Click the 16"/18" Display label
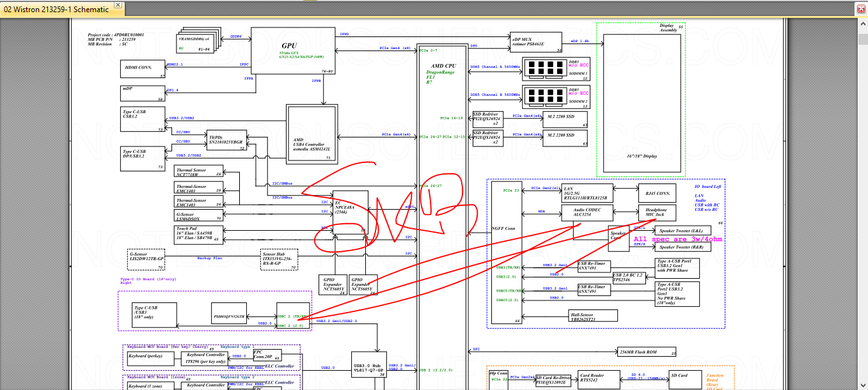Image resolution: width=868 pixels, height=390 pixels. [x=642, y=156]
